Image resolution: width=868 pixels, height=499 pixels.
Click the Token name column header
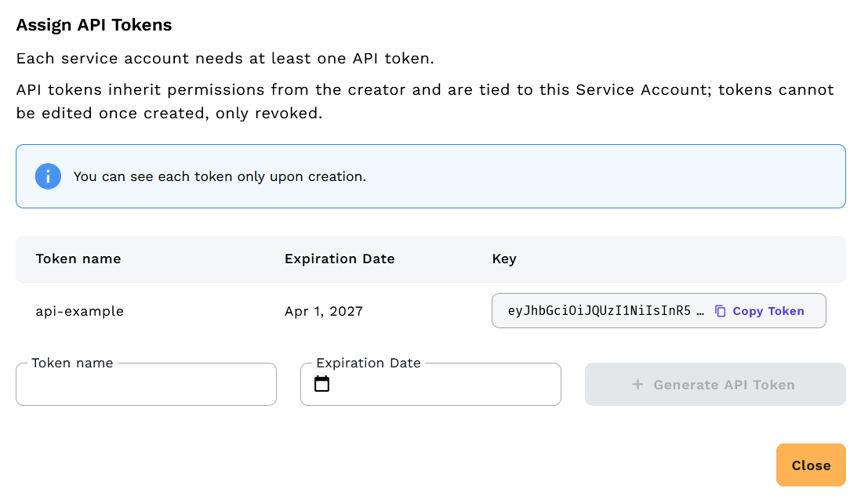pyautogui.click(x=78, y=259)
